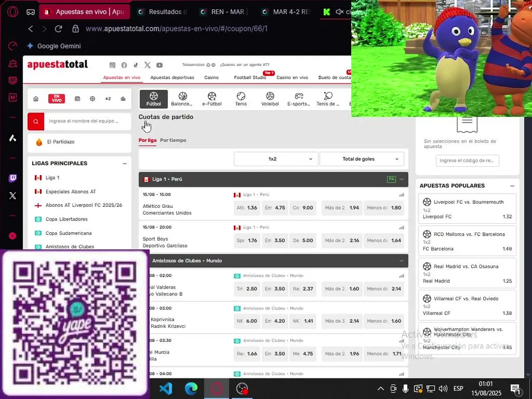Switch to Por tiempo tab
Screen dimensions: 532x399
click(x=173, y=140)
